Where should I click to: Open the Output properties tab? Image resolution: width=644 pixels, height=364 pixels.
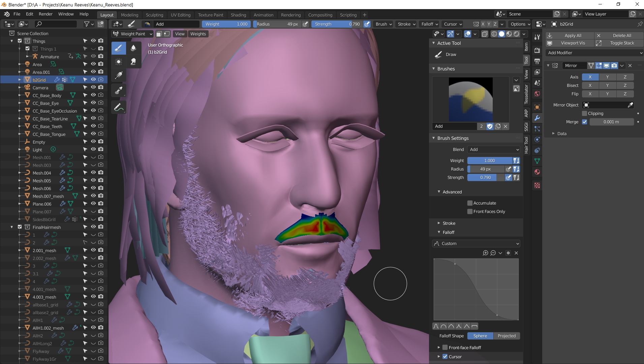point(537,61)
